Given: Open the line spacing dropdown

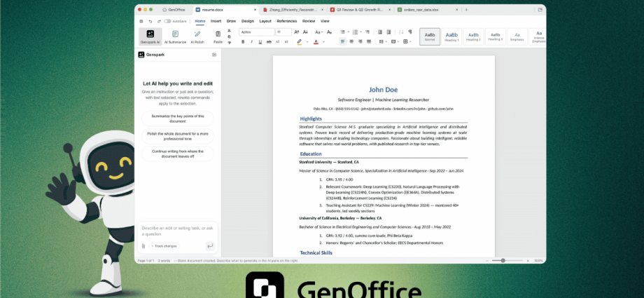Looking at the screenshot, I should point(382,41).
